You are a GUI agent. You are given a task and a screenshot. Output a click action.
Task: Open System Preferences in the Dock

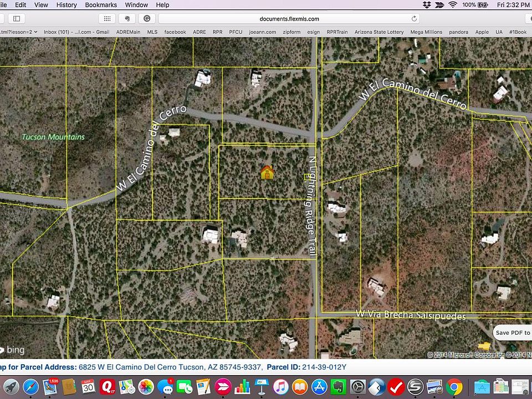point(358,387)
